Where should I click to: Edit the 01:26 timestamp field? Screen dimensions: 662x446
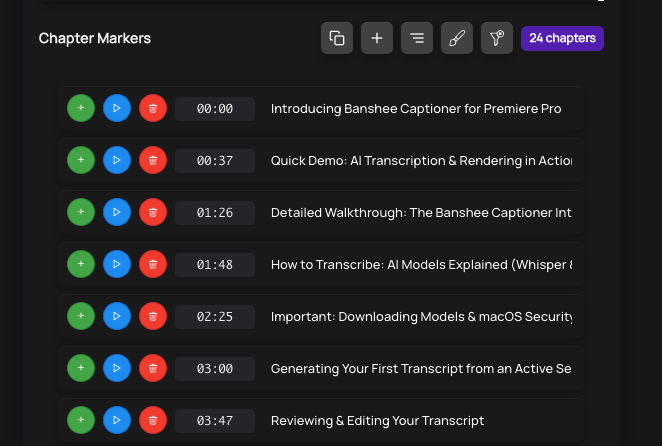[215, 213]
